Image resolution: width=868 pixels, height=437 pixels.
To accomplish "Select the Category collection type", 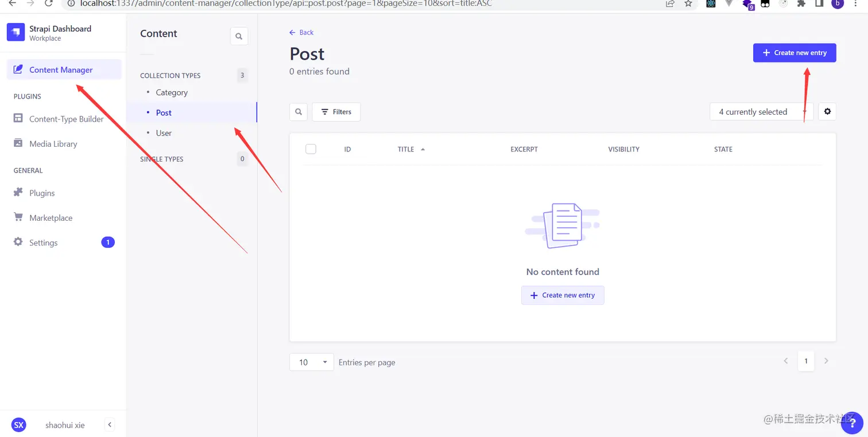I will (171, 92).
